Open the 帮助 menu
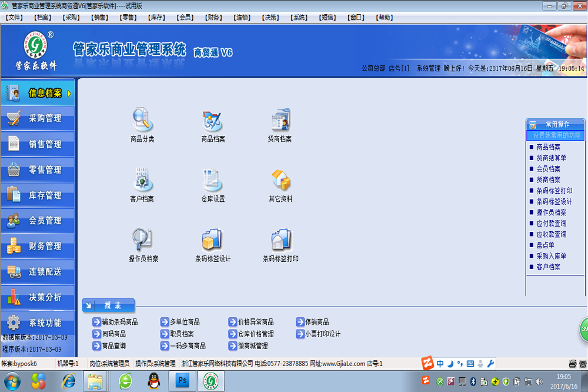 (385, 17)
